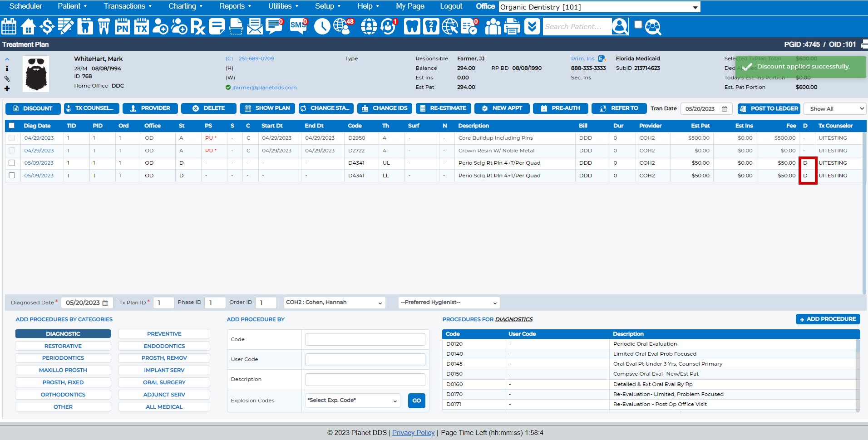The height and width of the screenshot is (440, 868).
Task: Open the email envelope icon
Action: click(255, 26)
